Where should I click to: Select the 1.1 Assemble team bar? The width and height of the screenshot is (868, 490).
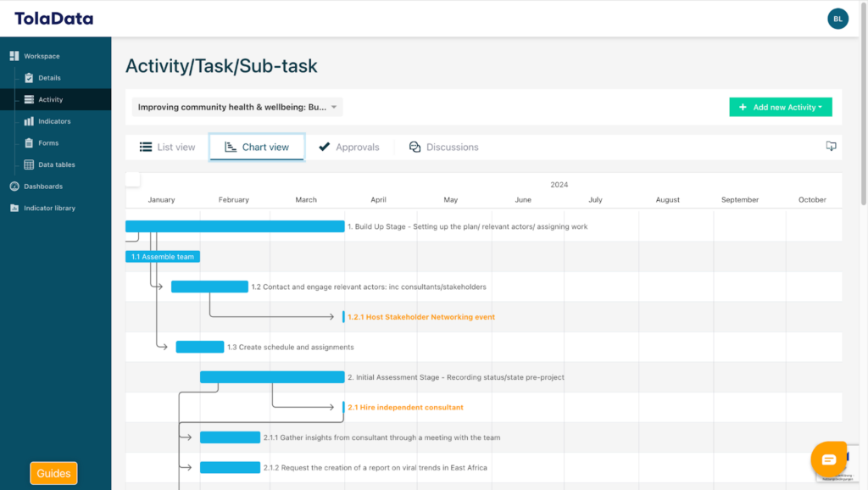[x=163, y=257]
